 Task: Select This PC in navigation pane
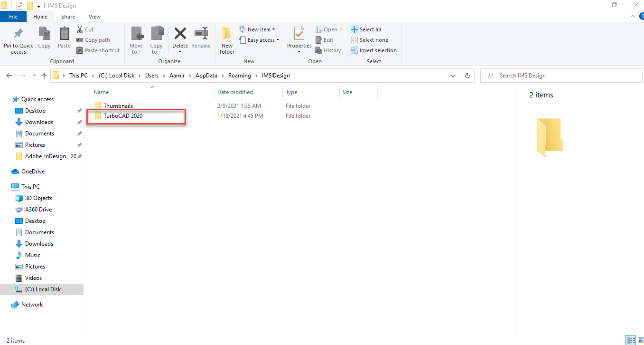click(30, 187)
